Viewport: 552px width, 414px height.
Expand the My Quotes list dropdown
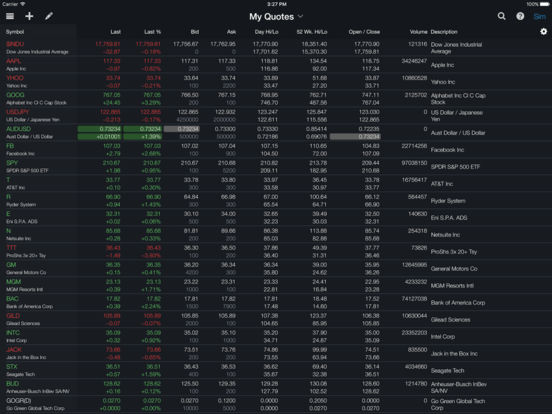tap(276, 17)
